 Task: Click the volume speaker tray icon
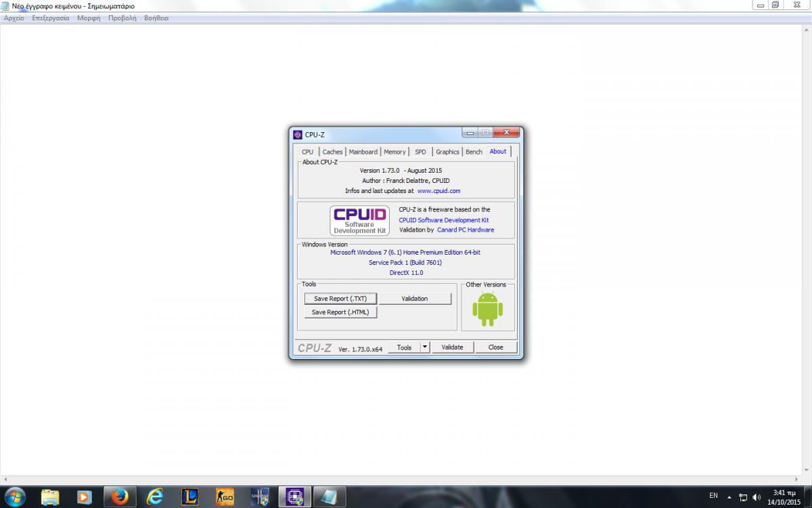click(757, 496)
